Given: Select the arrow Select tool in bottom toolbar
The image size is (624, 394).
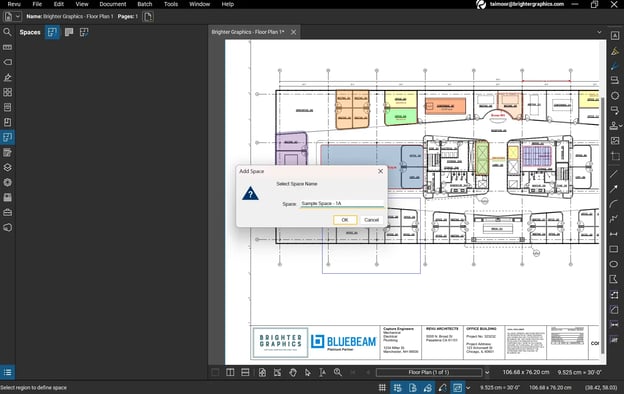Looking at the screenshot, I should point(308,373).
